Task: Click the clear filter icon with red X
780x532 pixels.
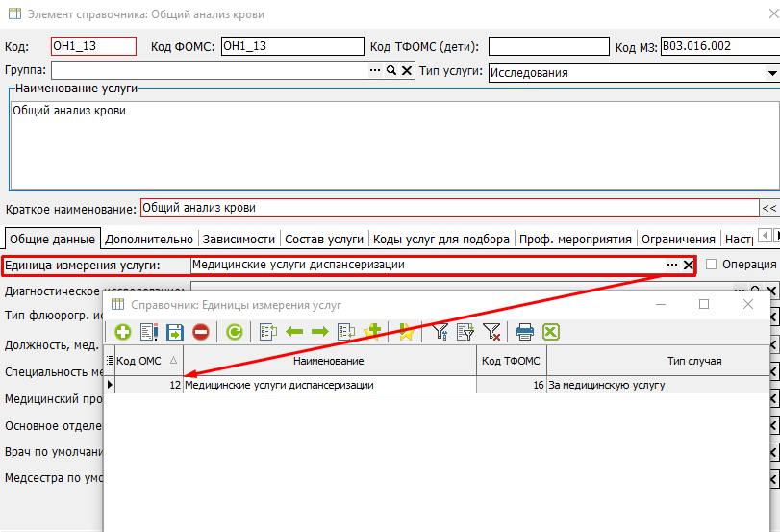Action: click(491, 332)
